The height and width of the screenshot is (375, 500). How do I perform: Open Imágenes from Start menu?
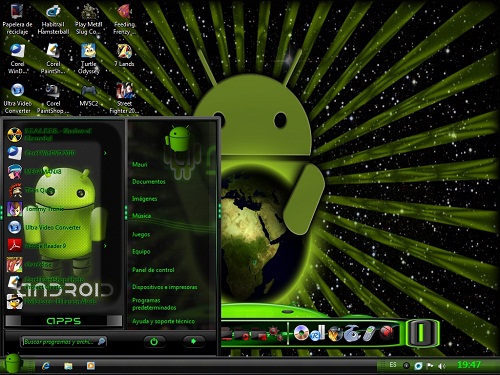coord(144,199)
